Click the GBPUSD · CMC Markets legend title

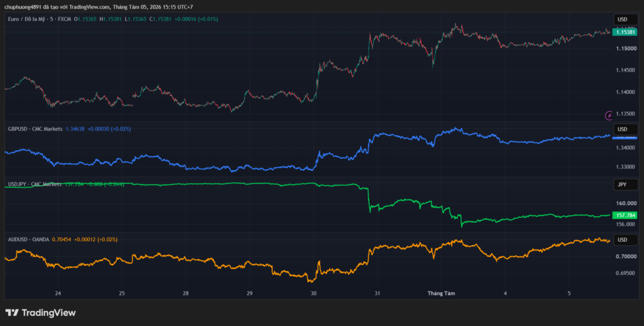click(35, 129)
